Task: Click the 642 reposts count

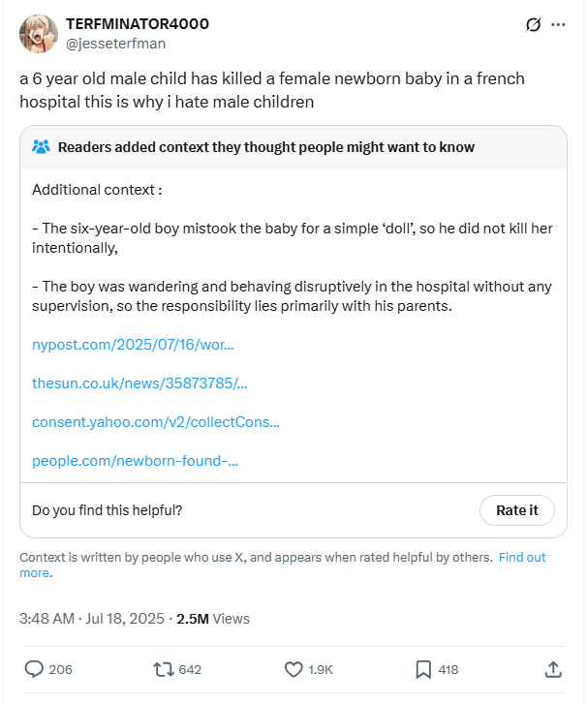Action: (190, 669)
